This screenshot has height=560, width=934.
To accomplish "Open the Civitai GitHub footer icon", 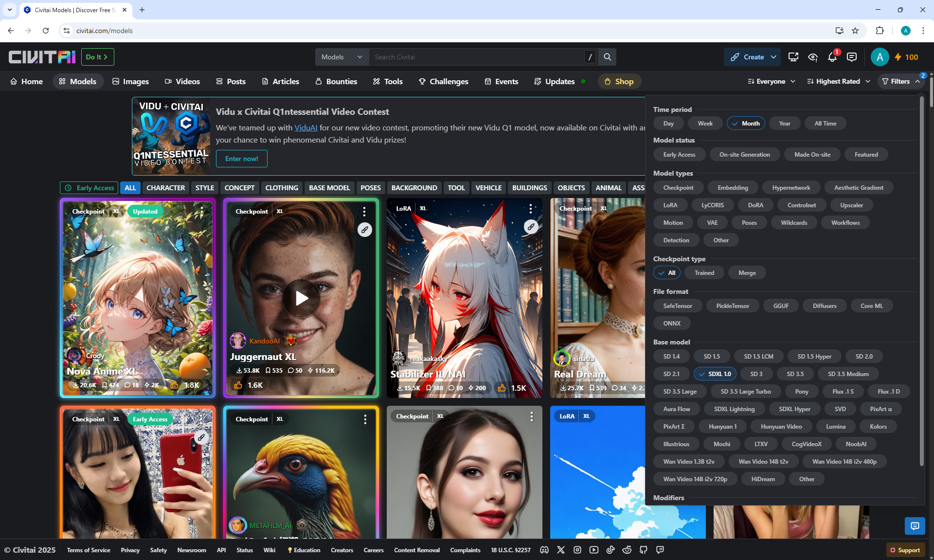I will click(x=643, y=550).
